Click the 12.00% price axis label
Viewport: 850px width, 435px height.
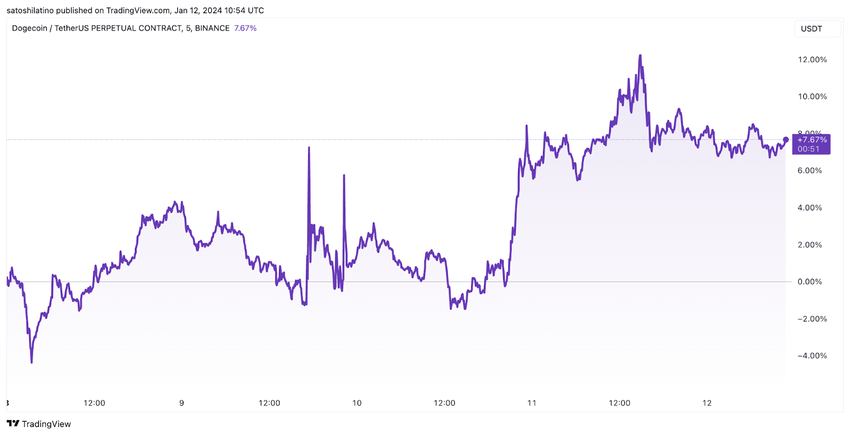812,60
